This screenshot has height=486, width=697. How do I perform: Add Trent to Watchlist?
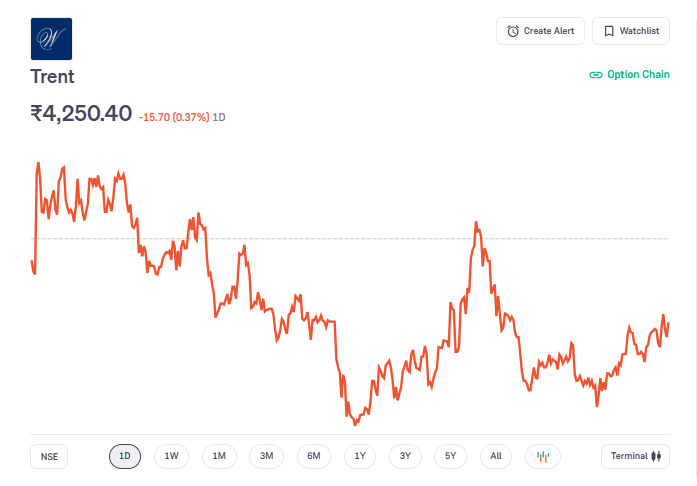pos(630,31)
